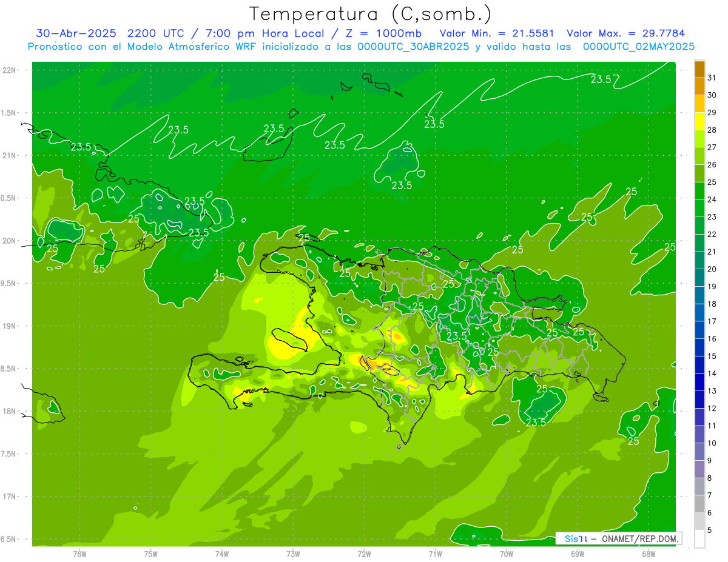The image size is (728, 562).
Task: Click the 23.5 contour label nearest the 22N line
Action: (x=601, y=79)
